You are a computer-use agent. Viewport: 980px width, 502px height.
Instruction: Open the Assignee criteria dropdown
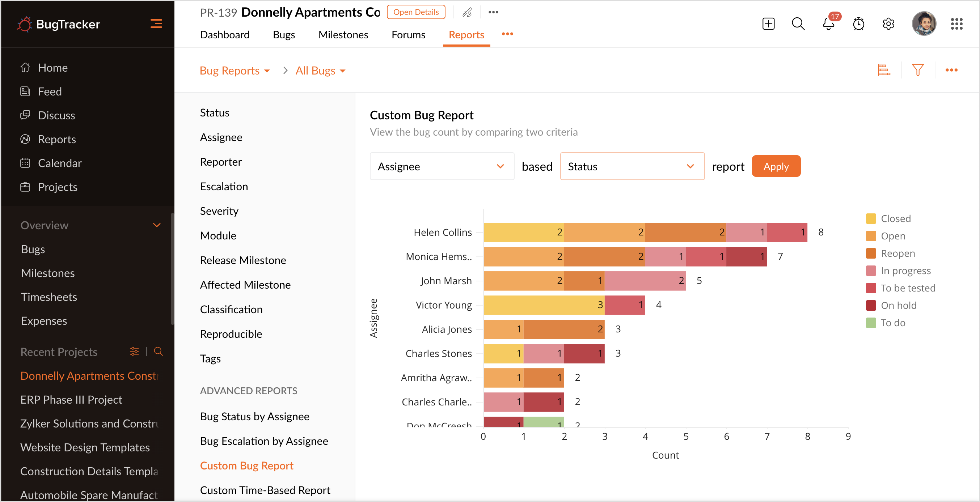click(x=442, y=166)
